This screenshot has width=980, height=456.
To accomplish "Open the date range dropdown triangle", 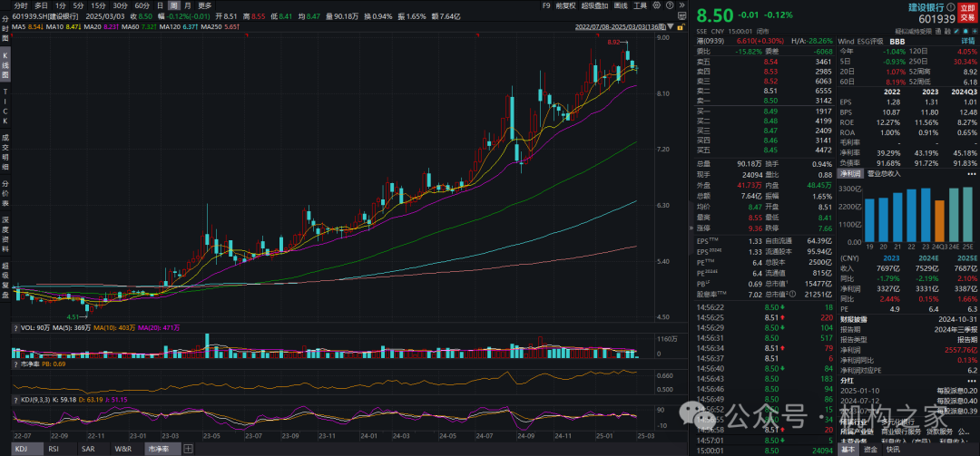I will click(670, 26).
